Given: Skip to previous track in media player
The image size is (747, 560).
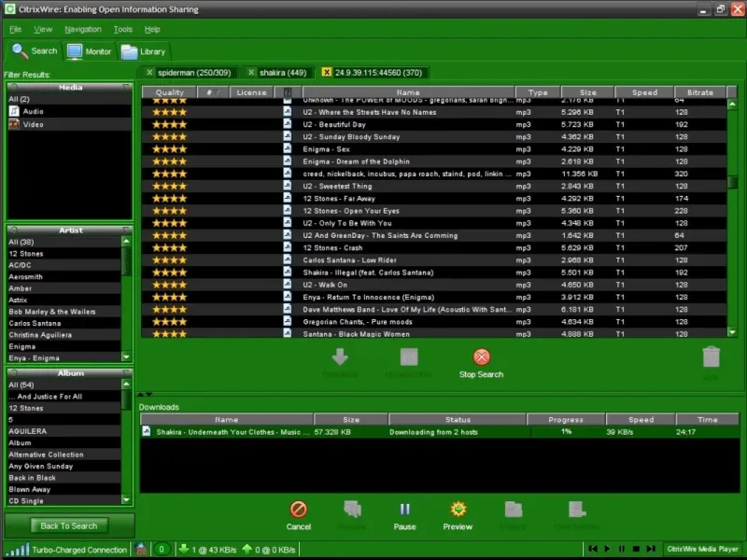Looking at the screenshot, I should click(x=593, y=549).
